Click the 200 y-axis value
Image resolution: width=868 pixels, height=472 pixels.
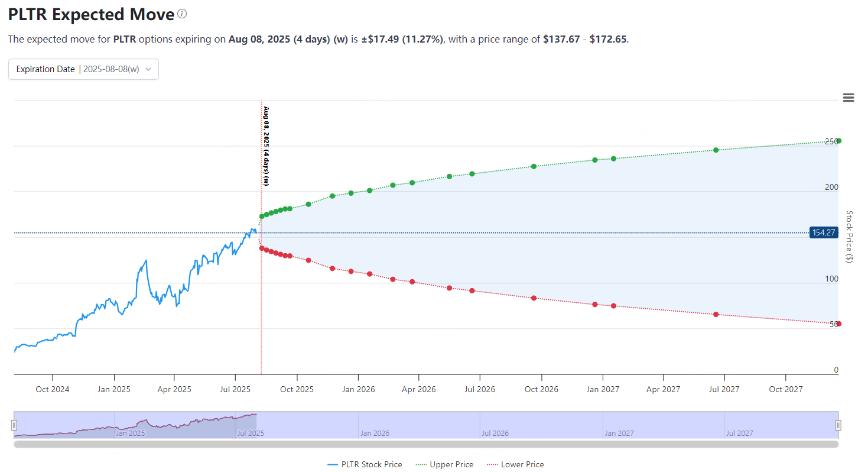831,187
